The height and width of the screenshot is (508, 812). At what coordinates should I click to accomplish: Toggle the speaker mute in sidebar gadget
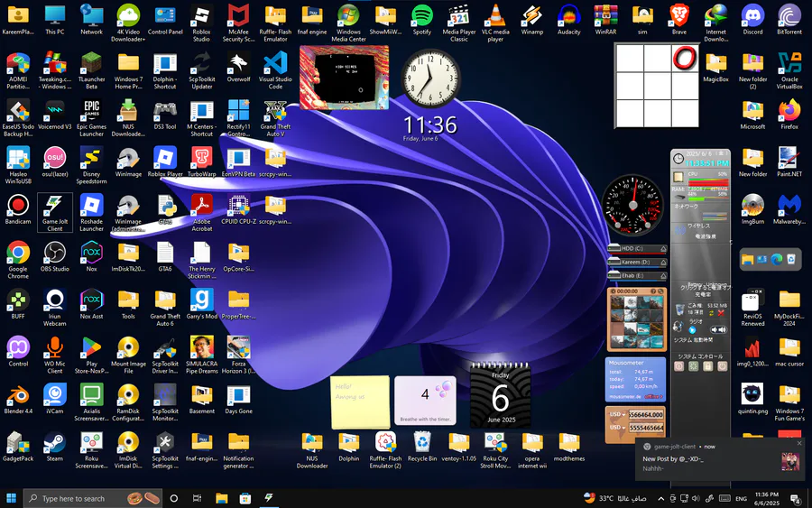(718, 329)
